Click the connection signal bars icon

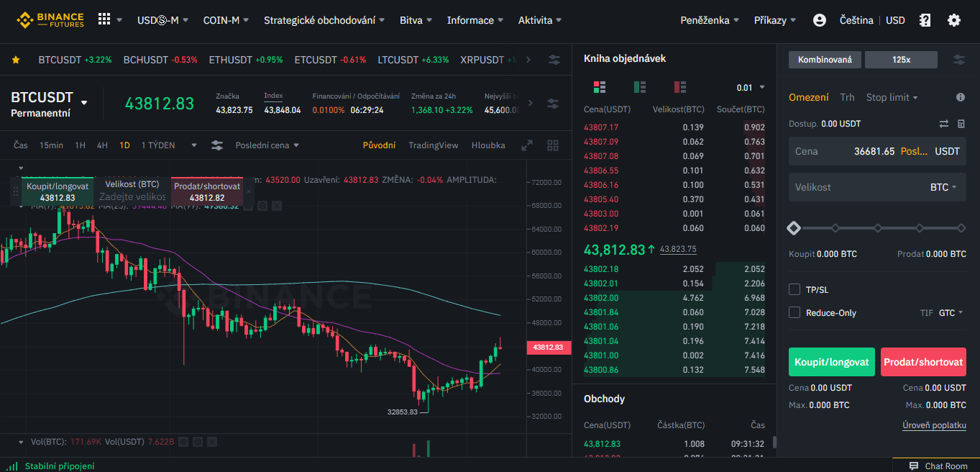point(12,466)
